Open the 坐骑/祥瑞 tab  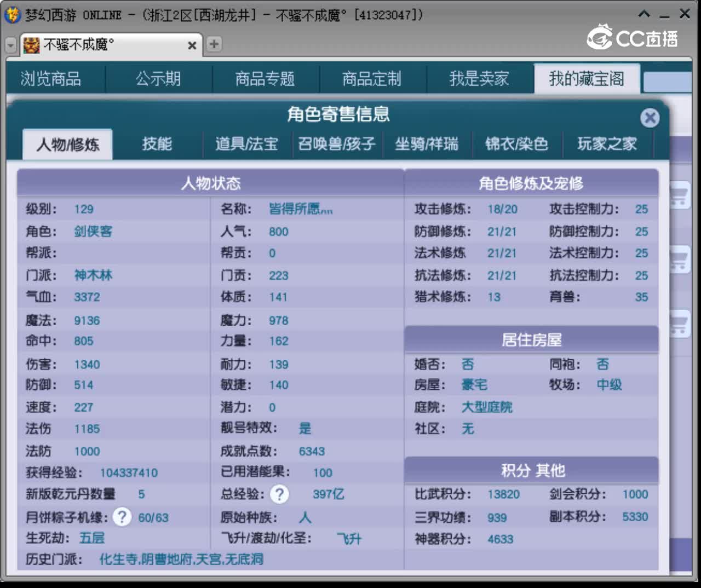coord(427,144)
